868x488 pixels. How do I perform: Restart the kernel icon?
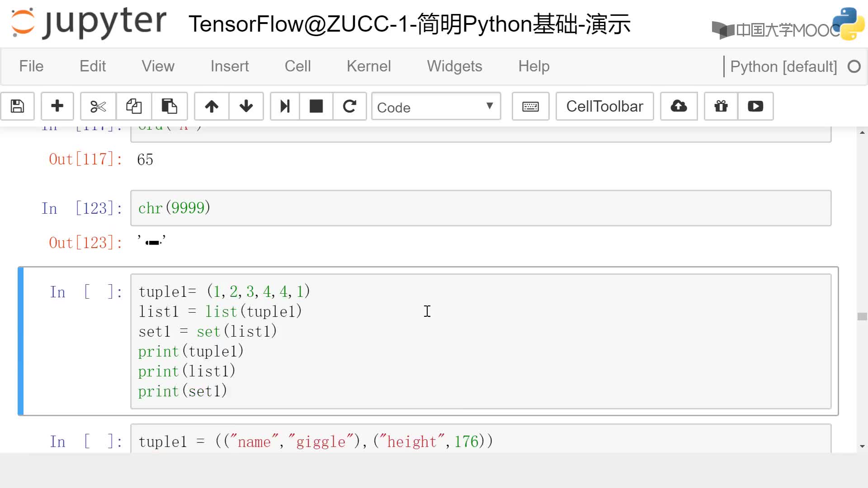pos(349,106)
